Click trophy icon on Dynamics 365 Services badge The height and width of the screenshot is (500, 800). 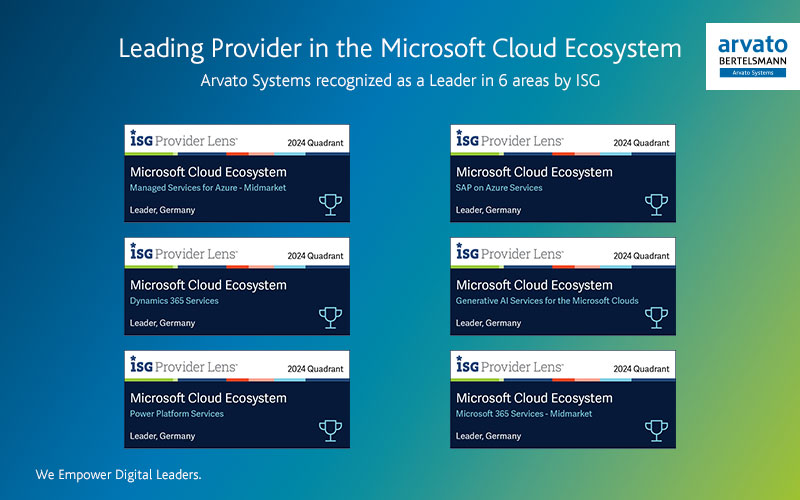[330, 317]
